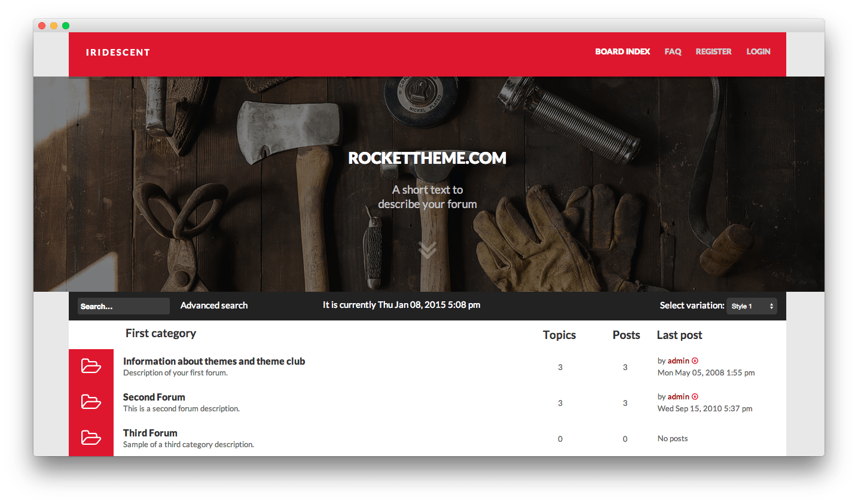Screen dimensions: 858x504
Task: Open Information about themes and theme club forum
Action: 214,361
